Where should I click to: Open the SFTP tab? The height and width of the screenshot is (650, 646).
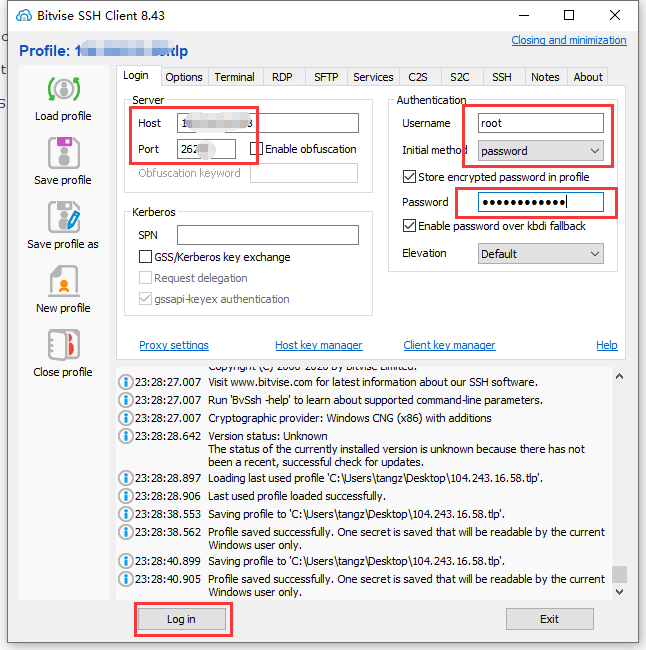326,77
